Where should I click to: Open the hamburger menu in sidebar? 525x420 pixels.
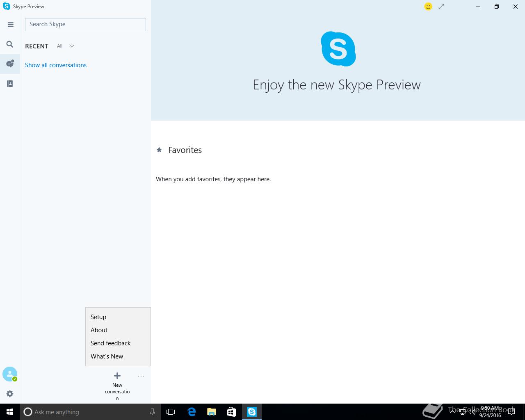[10, 25]
